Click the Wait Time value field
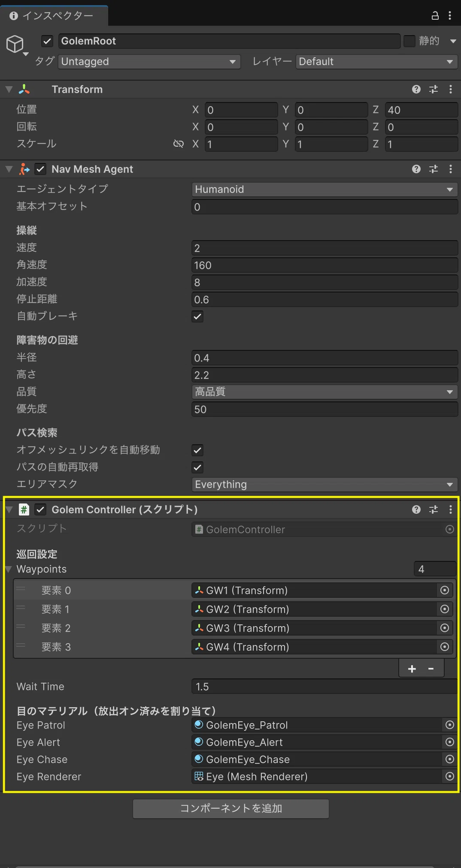Image resolution: width=461 pixels, height=868 pixels. click(325, 687)
